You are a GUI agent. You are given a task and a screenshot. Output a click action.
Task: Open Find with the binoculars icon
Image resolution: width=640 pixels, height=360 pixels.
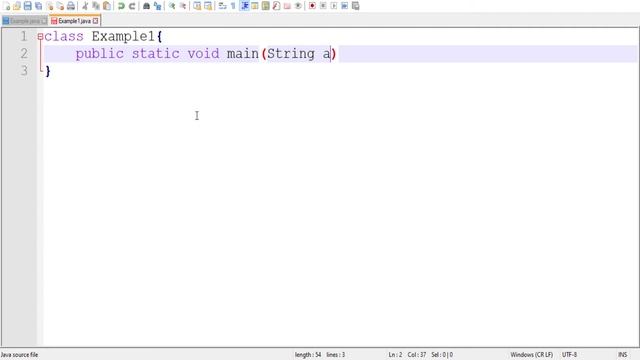tap(146, 6)
